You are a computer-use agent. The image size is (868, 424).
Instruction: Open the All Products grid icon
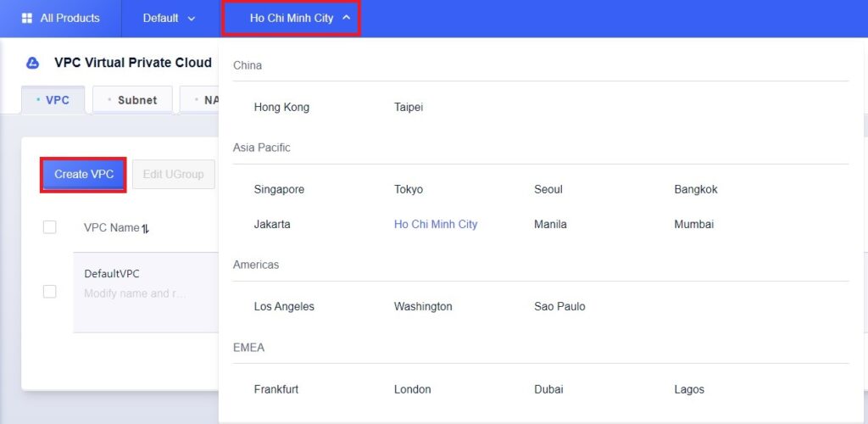[x=26, y=19]
